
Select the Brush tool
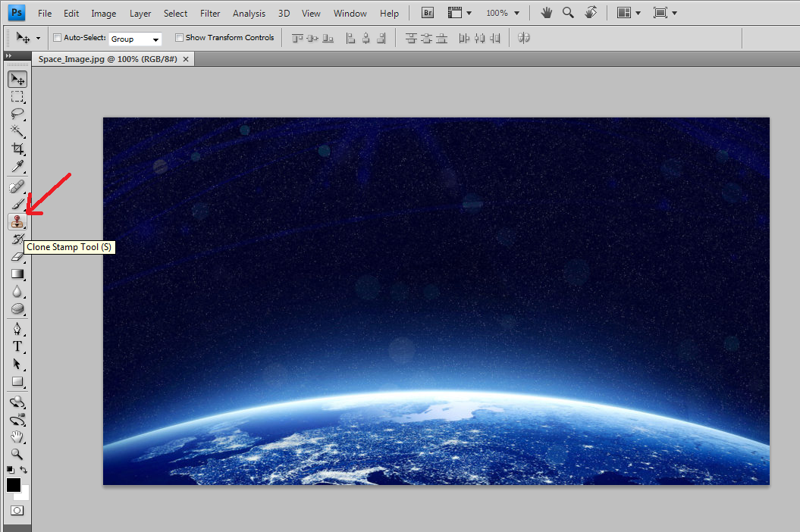pos(17,204)
